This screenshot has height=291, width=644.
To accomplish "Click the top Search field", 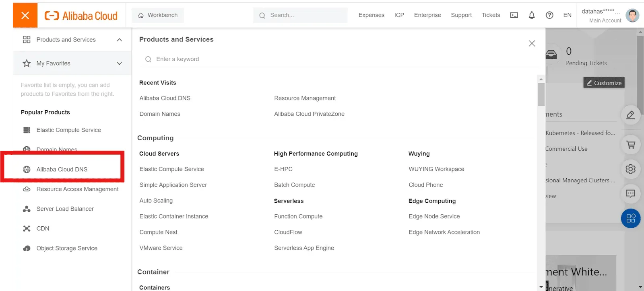I will 300,15.
